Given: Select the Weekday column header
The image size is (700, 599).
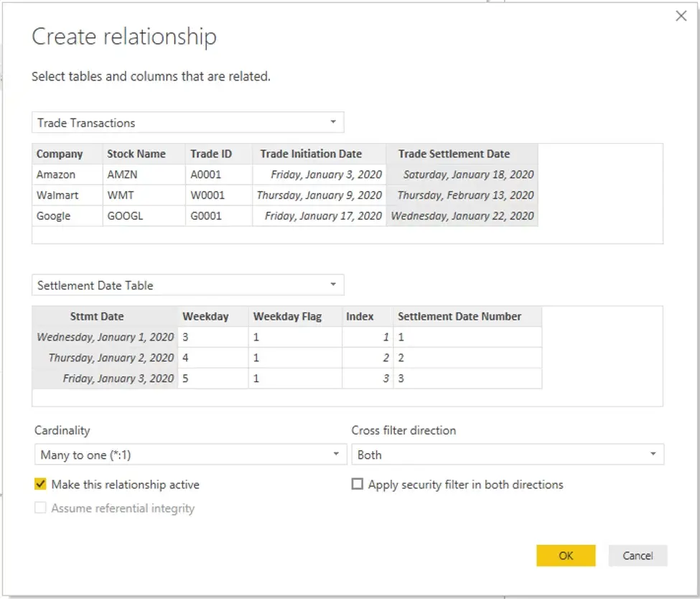Looking at the screenshot, I should pyautogui.click(x=213, y=317).
